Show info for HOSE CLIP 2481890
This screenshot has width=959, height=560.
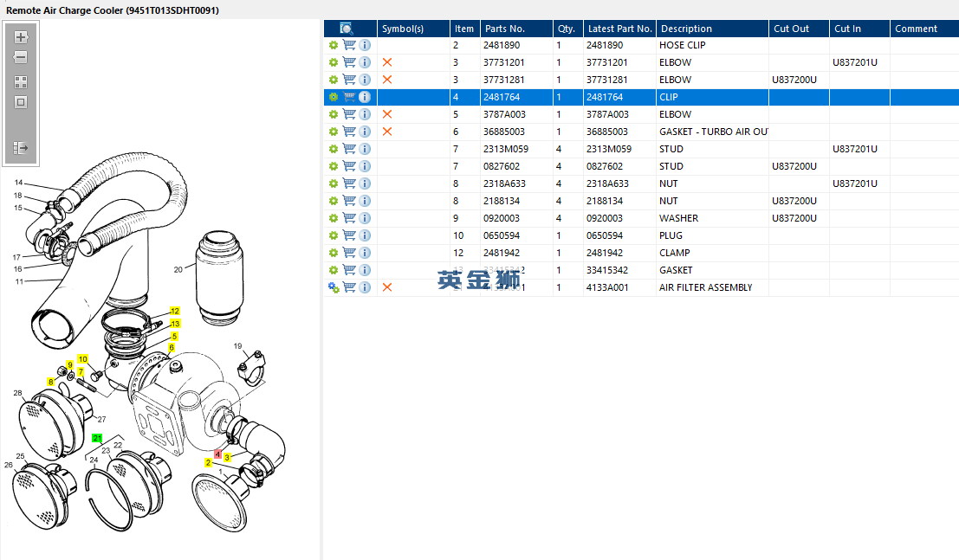(x=365, y=45)
